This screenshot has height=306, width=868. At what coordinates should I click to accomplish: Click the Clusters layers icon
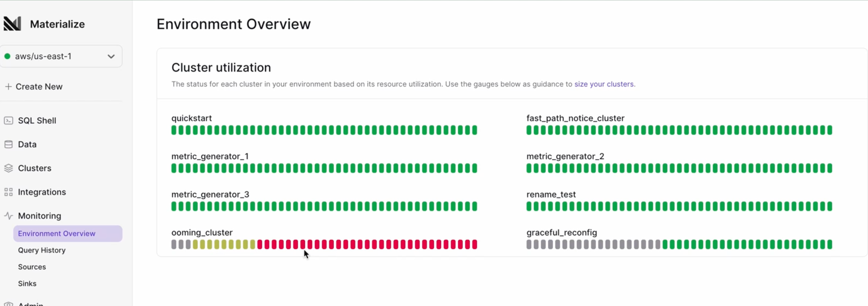8,168
